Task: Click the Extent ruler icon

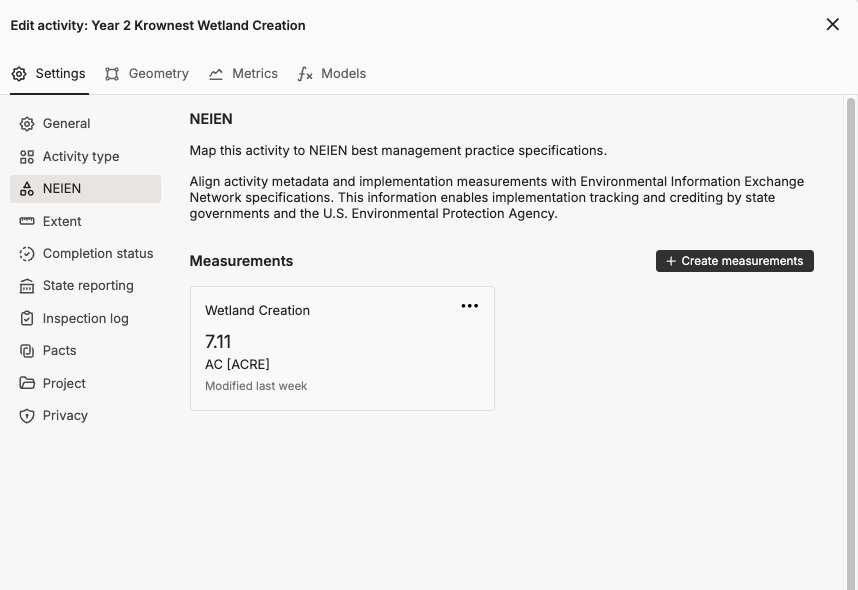Action: [x=27, y=222]
